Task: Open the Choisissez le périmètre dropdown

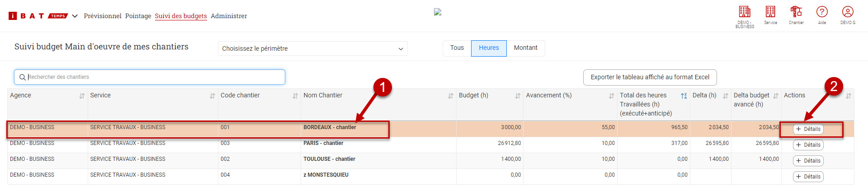Action: pos(312,48)
